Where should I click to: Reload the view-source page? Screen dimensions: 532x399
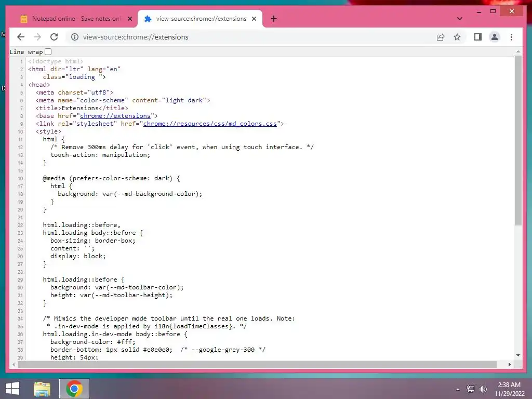tap(54, 37)
